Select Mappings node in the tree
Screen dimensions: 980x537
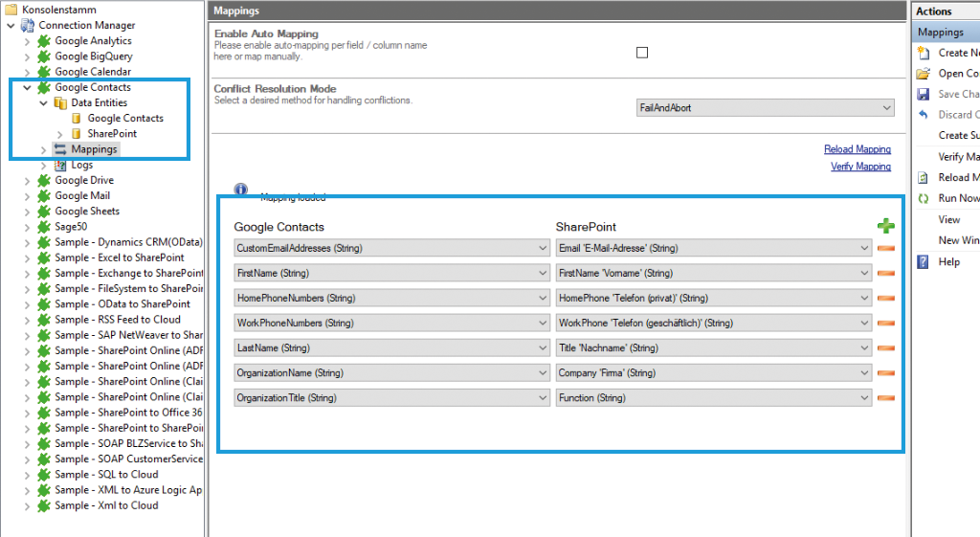coord(93,149)
